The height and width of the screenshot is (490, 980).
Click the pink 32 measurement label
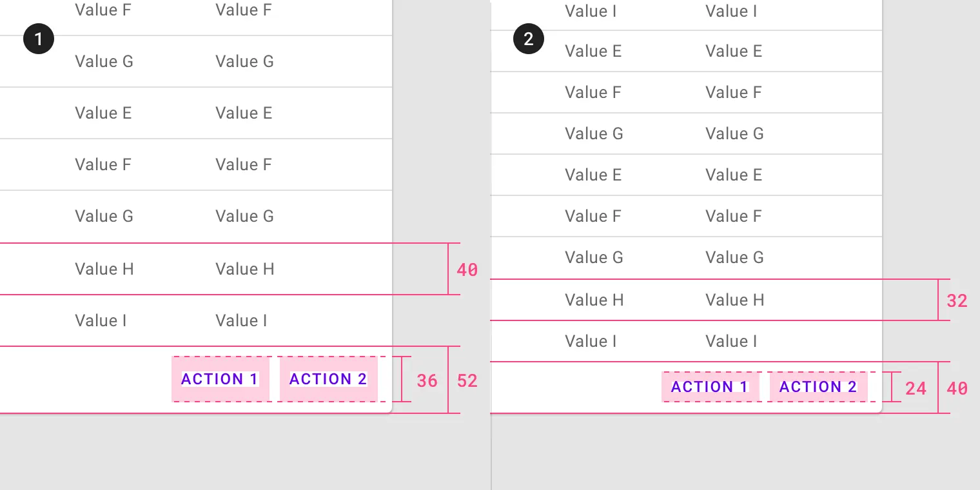pos(957,301)
